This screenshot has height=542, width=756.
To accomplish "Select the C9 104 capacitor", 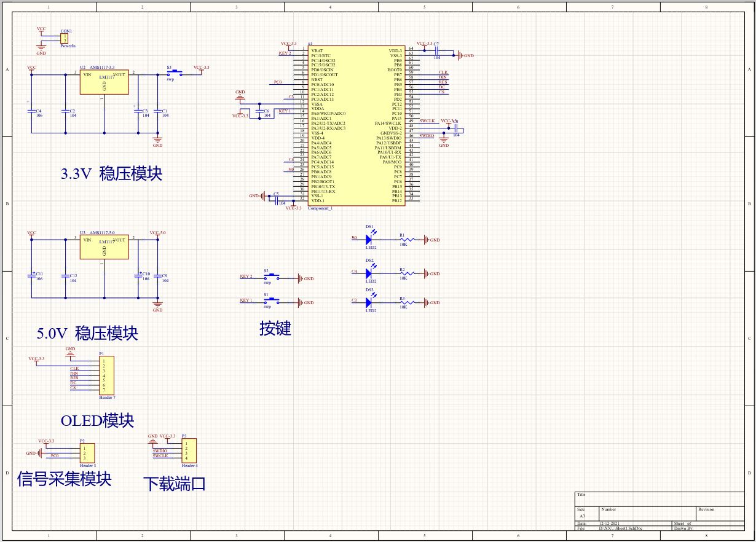I will click(157, 276).
